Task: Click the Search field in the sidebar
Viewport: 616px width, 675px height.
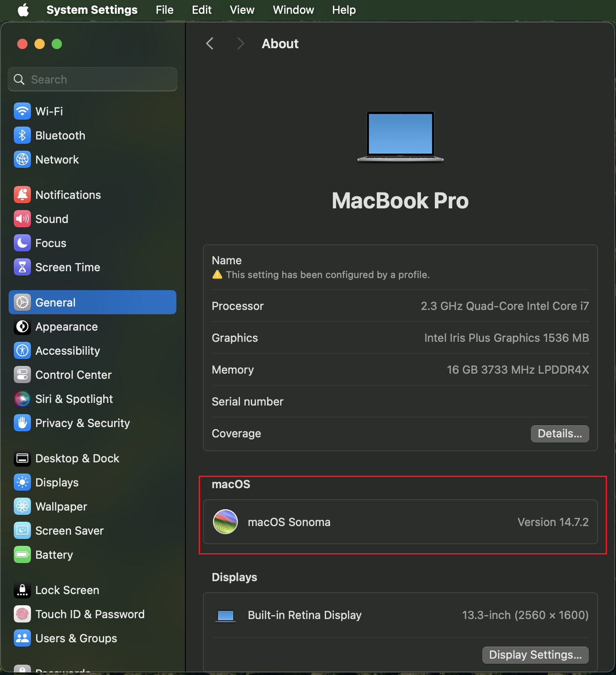Action: pyautogui.click(x=92, y=79)
